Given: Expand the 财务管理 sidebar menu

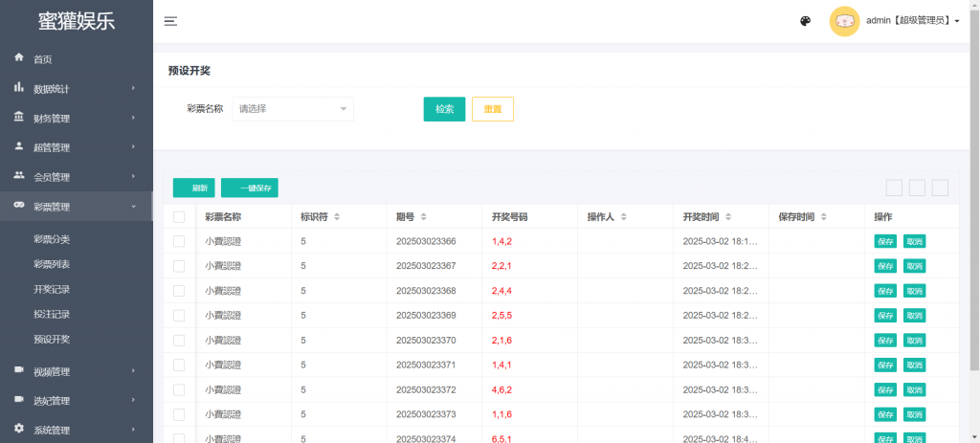Looking at the screenshot, I should click(x=77, y=119).
